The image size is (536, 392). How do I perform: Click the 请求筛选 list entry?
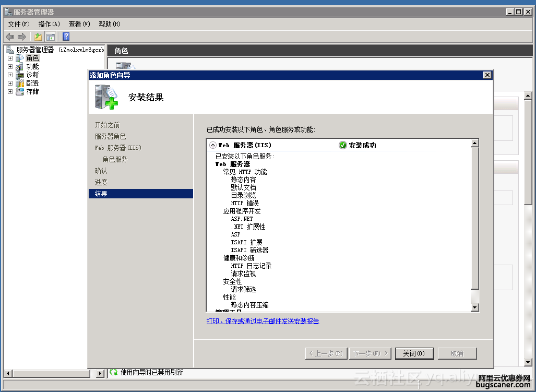pos(243,290)
